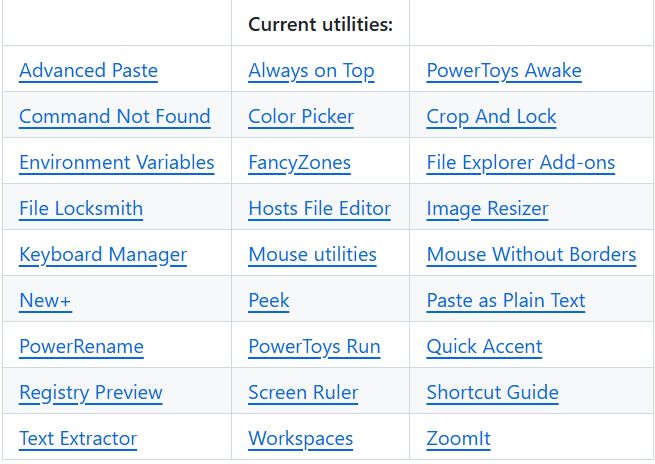655x464 pixels.
Task: Open the Hosts File Editor link
Action: coord(319,209)
